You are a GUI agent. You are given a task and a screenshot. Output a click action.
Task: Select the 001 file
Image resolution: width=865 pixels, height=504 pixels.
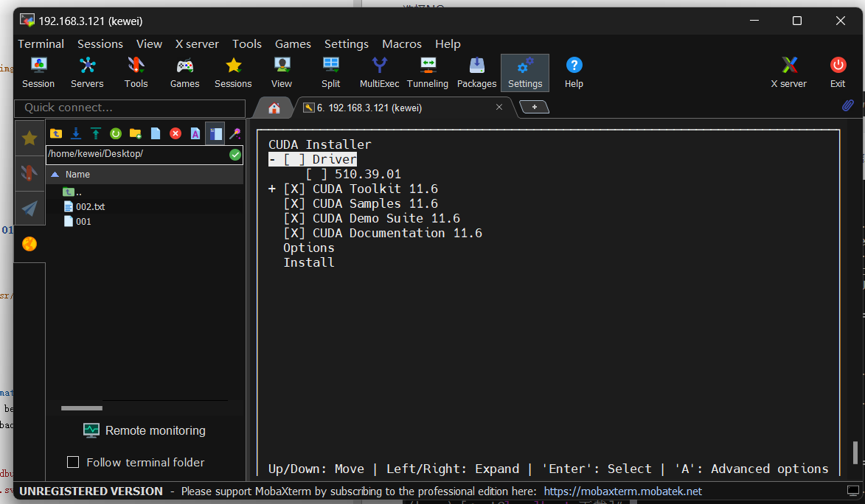77,222
